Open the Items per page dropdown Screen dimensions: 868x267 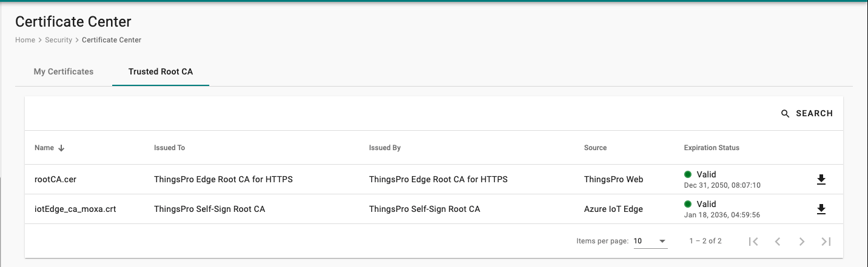[x=650, y=241]
